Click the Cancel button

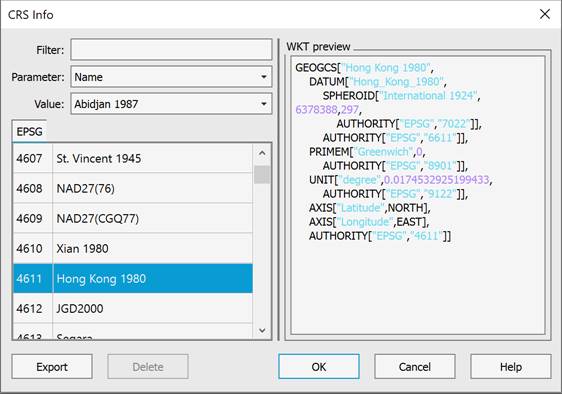click(x=415, y=367)
